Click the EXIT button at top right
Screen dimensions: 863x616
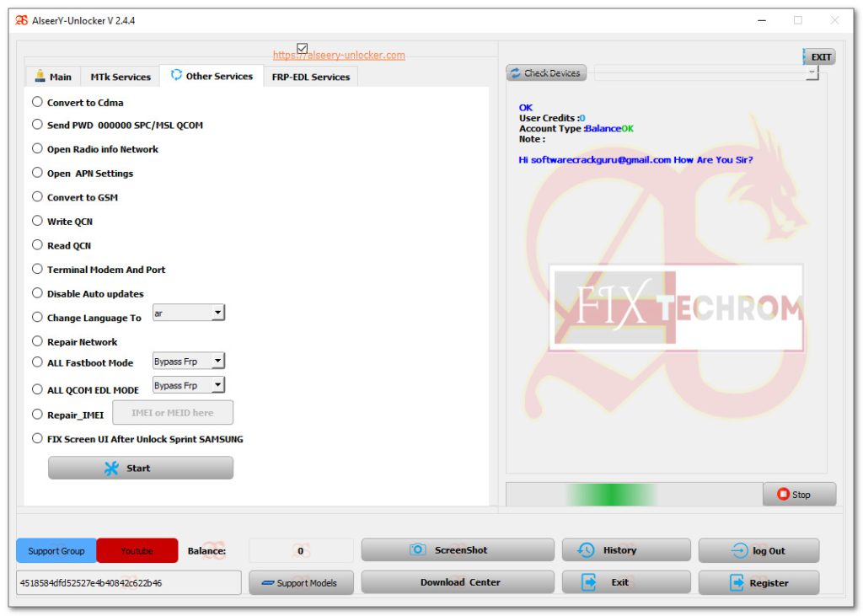coord(819,56)
